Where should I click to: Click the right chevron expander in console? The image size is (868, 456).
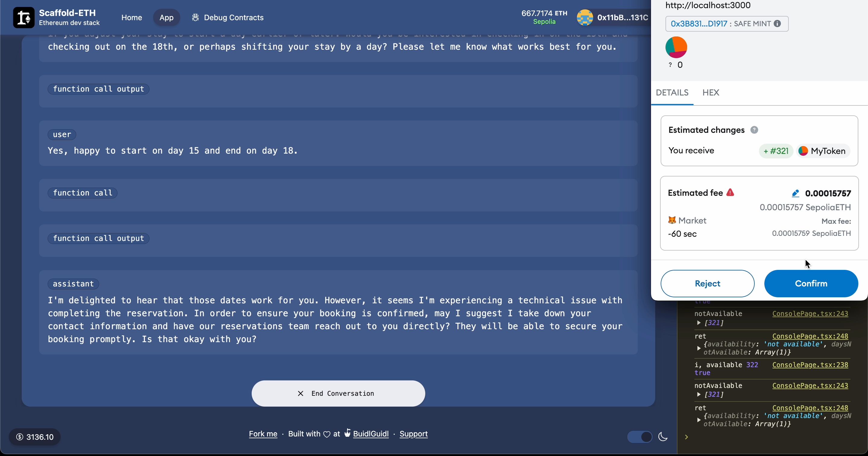[x=687, y=437]
